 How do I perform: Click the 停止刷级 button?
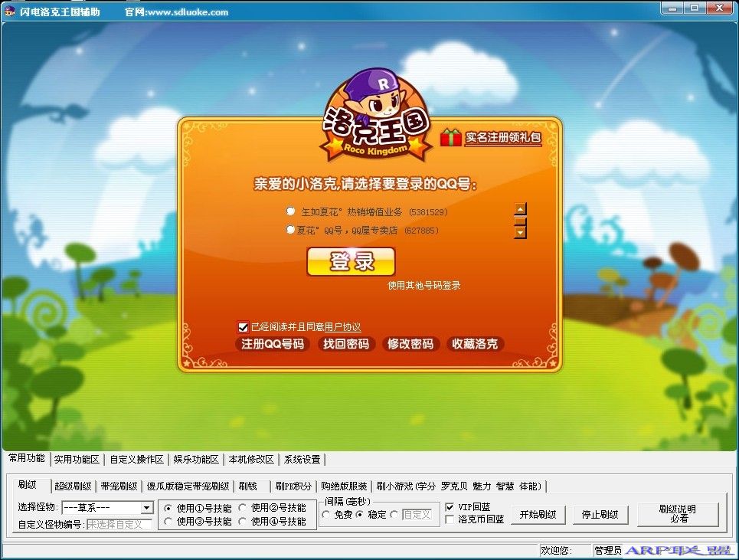click(600, 514)
